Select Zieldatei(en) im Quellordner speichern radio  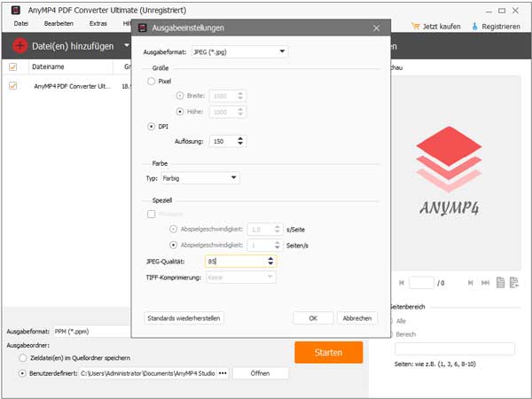coord(23,357)
